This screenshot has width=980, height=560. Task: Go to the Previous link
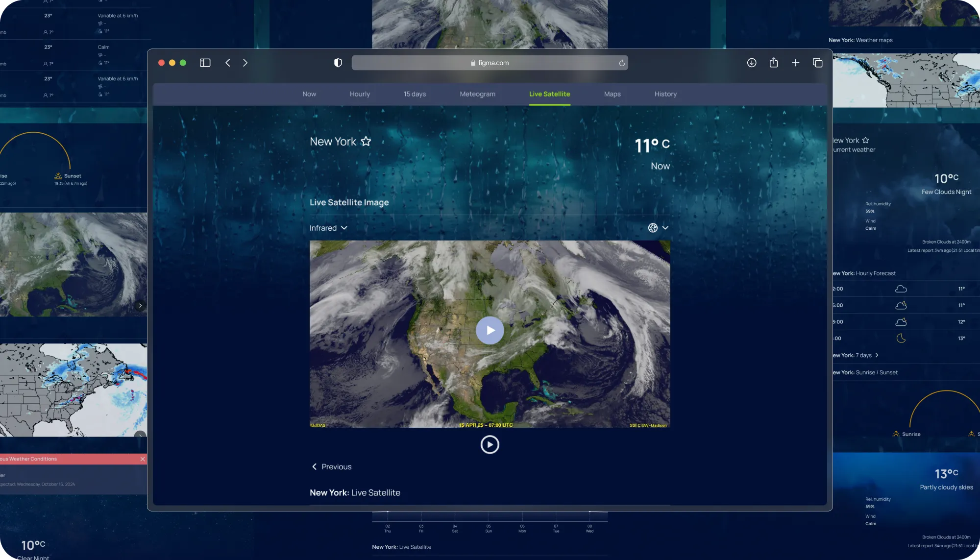click(332, 467)
